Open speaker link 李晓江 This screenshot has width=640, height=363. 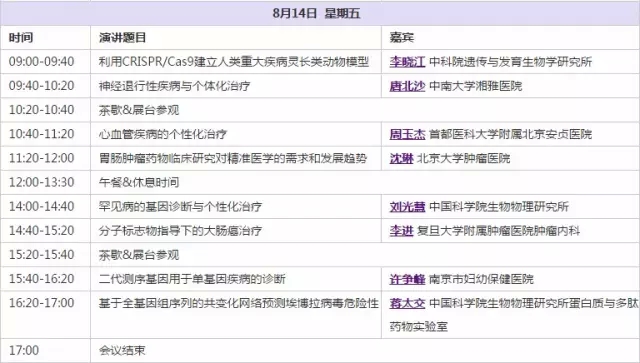[407, 62]
